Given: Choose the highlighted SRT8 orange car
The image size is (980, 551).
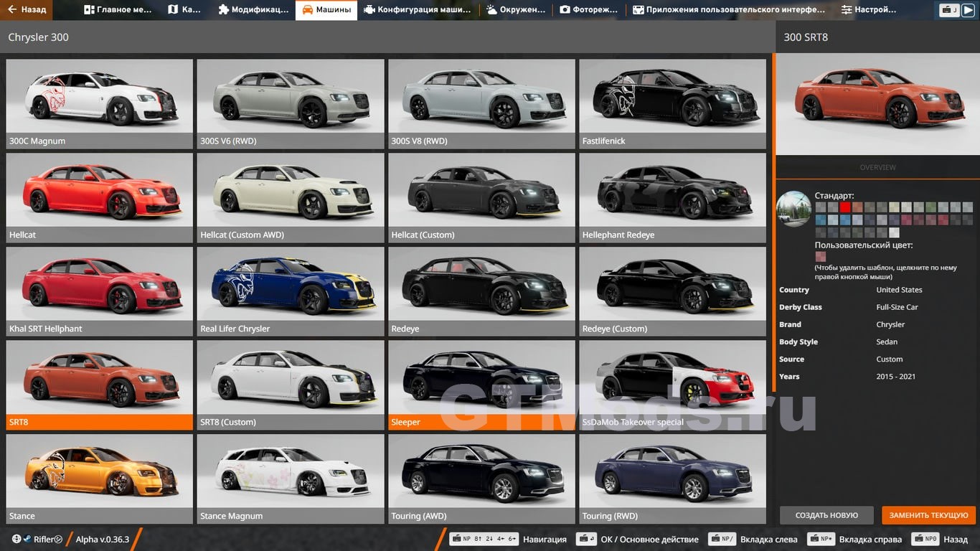Looking at the screenshot, I should tap(100, 385).
